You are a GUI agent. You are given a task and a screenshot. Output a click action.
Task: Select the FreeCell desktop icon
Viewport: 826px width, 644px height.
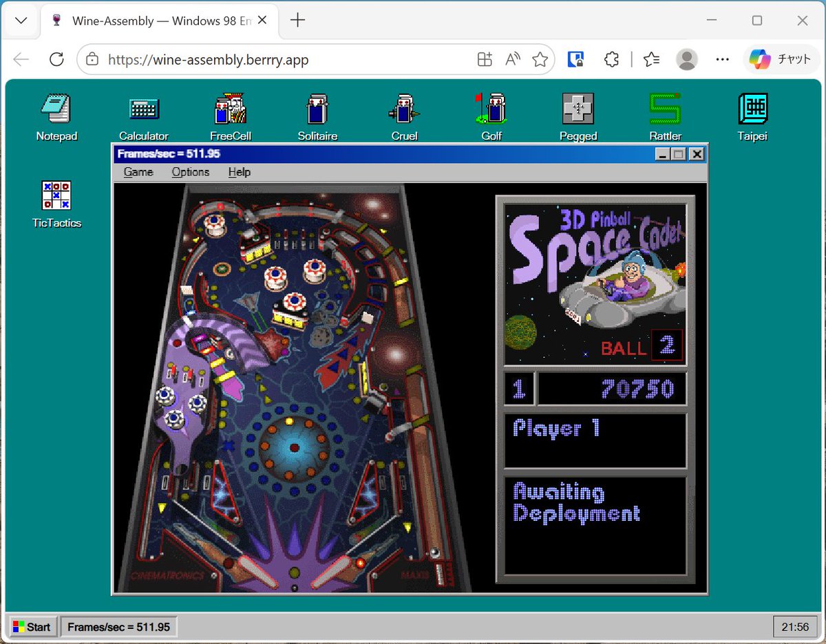231,116
